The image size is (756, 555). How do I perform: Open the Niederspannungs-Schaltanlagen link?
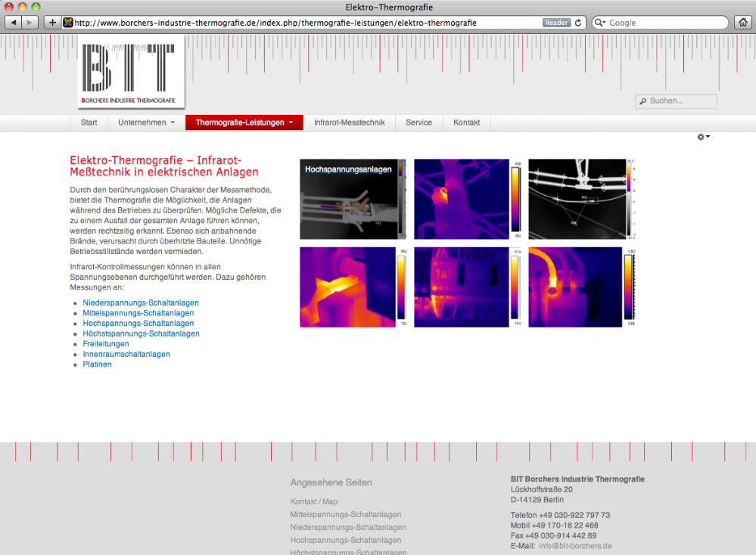click(141, 302)
